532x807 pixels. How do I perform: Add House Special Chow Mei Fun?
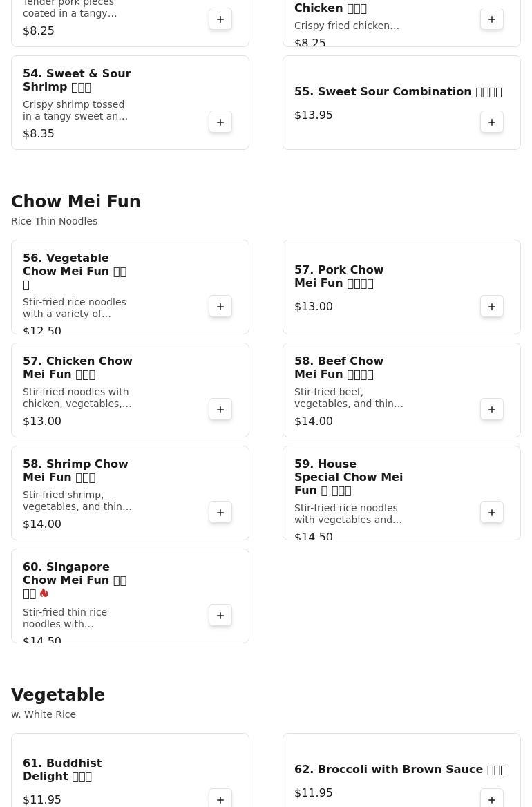(492, 513)
